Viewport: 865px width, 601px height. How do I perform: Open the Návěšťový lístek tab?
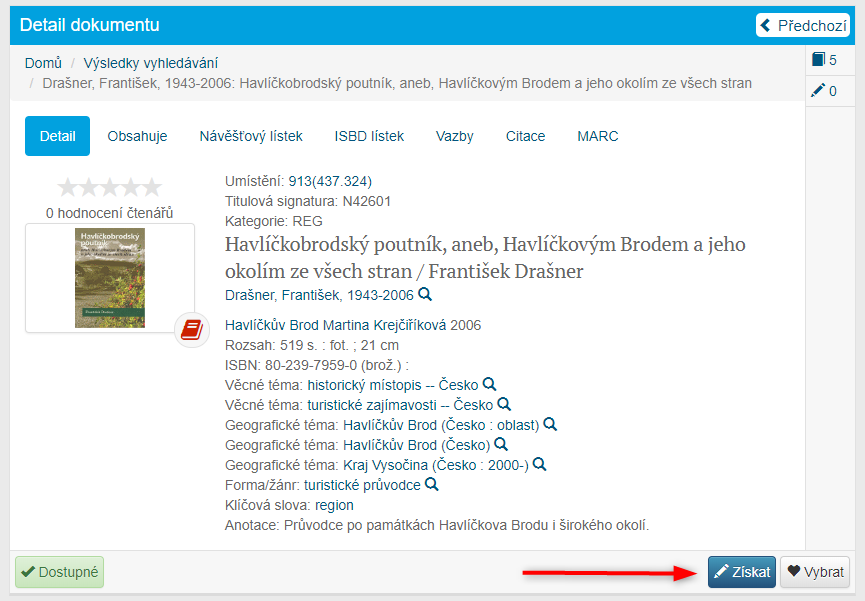click(x=251, y=136)
